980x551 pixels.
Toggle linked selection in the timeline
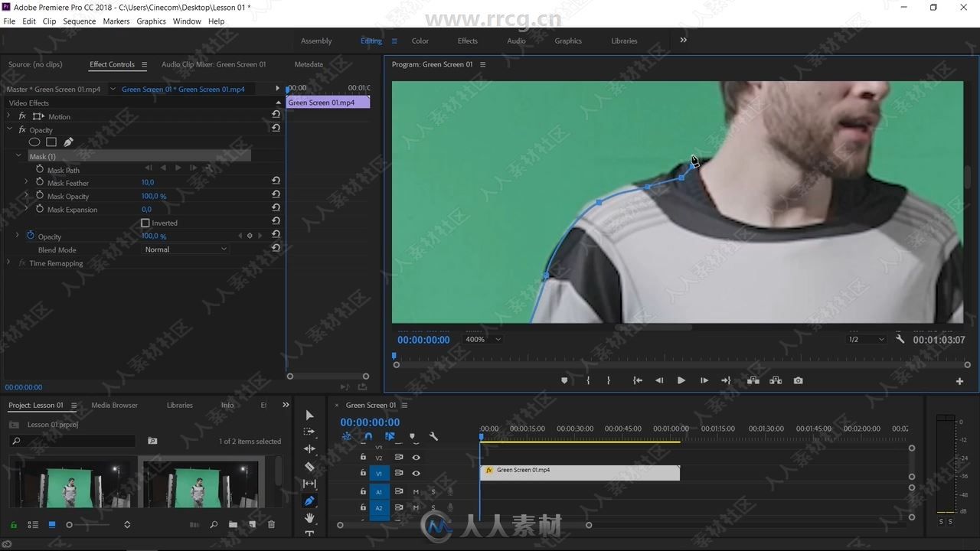[390, 437]
